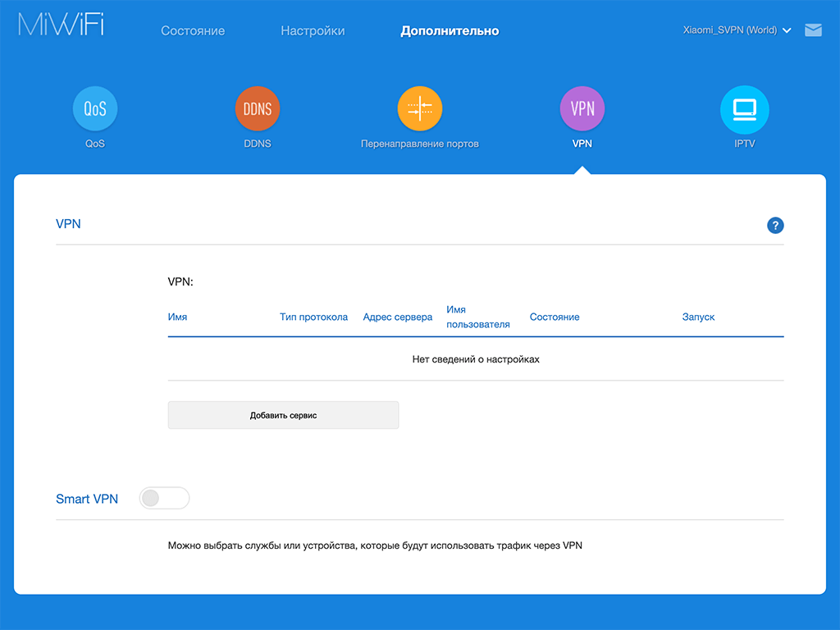Go to the Настройки tab
840x630 pixels.
tap(313, 31)
